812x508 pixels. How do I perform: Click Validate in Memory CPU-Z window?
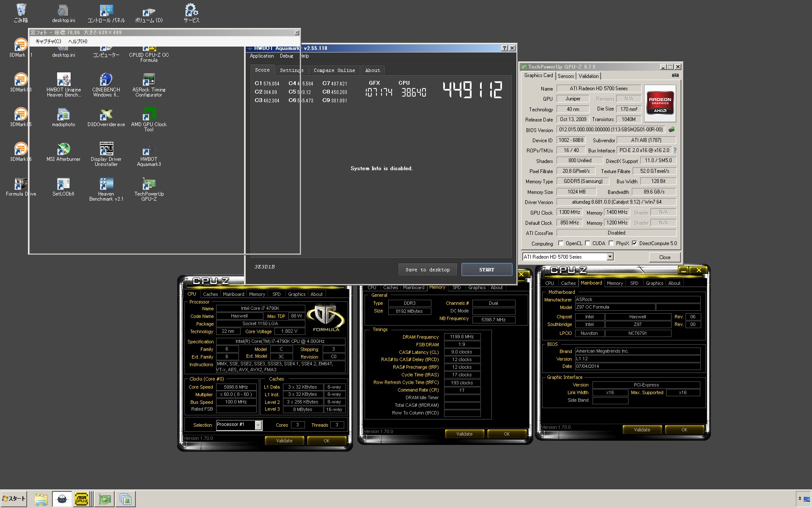point(464,434)
